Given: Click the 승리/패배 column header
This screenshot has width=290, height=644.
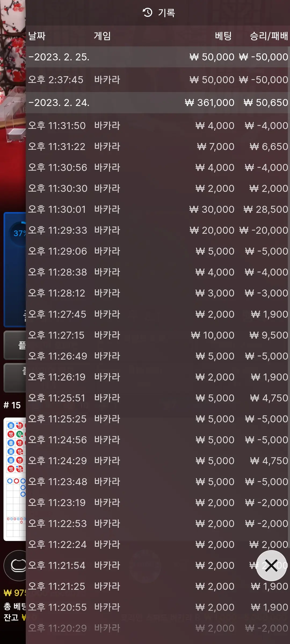Looking at the screenshot, I should (269, 36).
